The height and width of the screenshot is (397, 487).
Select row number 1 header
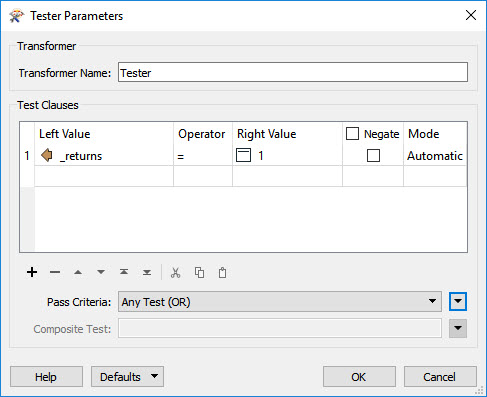coord(27,156)
